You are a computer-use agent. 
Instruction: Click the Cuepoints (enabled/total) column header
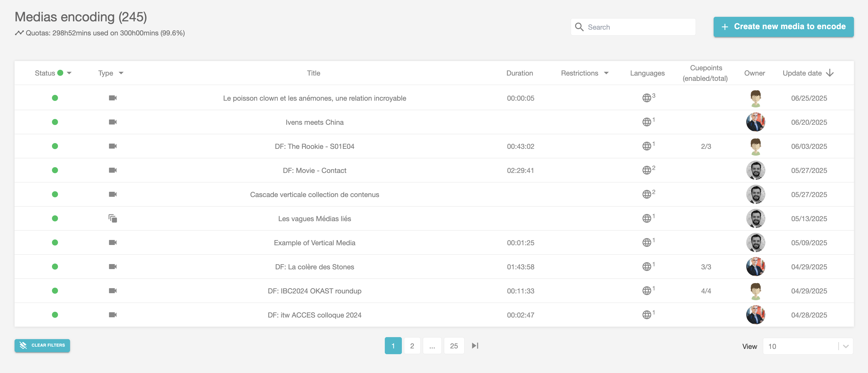point(706,73)
